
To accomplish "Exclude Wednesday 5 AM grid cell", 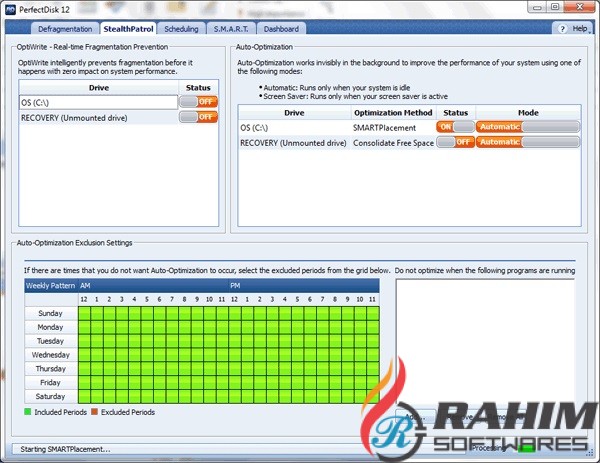I will pos(147,355).
